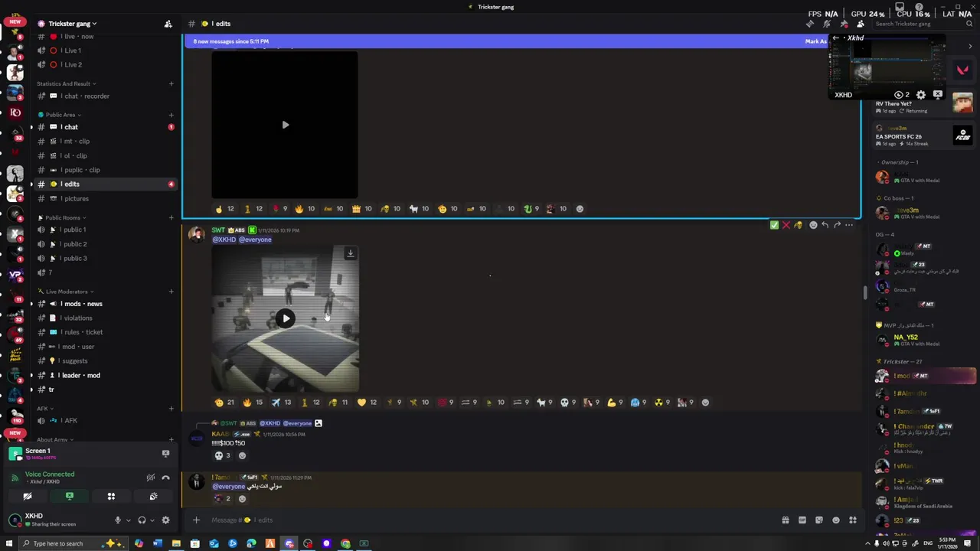Click Mark As Read on the new messages bar
This screenshot has width=980, height=551.
[816, 41]
